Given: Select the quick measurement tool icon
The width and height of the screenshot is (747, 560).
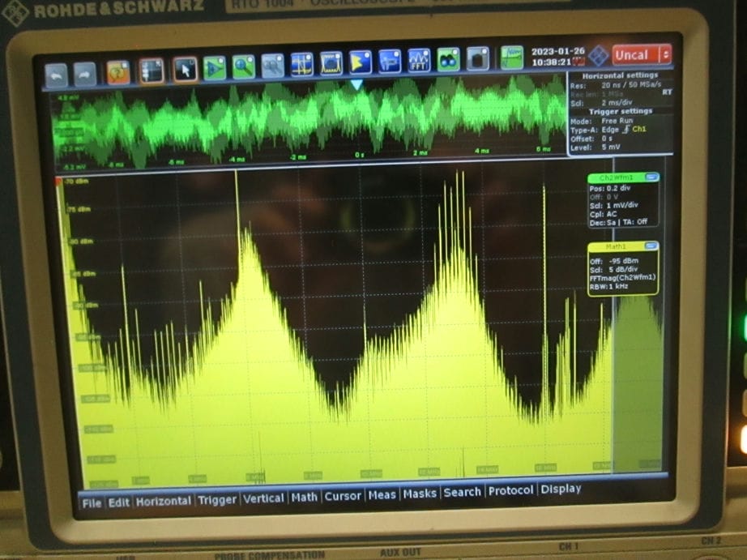Looking at the screenshot, I should [390, 62].
